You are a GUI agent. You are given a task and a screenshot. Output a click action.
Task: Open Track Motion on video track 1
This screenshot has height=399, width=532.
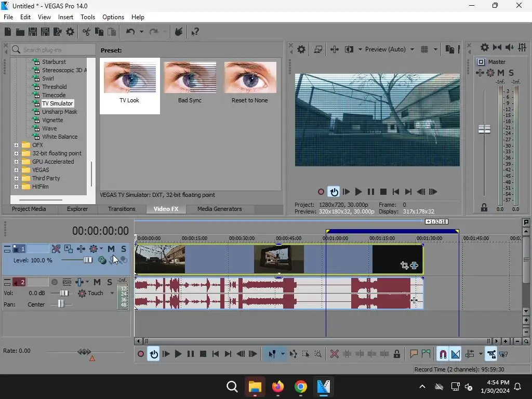coord(69,249)
